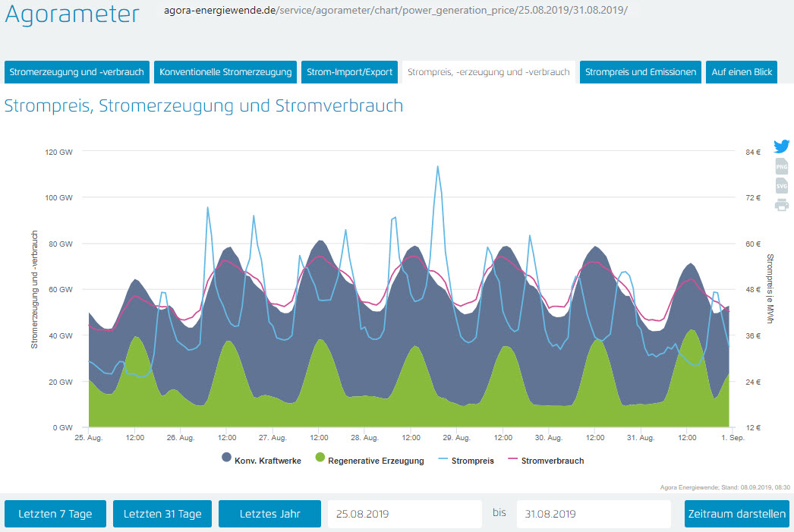Image resolution: width=794 pixels, height=532 pixels.
Task: Download chart as PNG icon
Action: pyautogui.click(x=781, y=167)
